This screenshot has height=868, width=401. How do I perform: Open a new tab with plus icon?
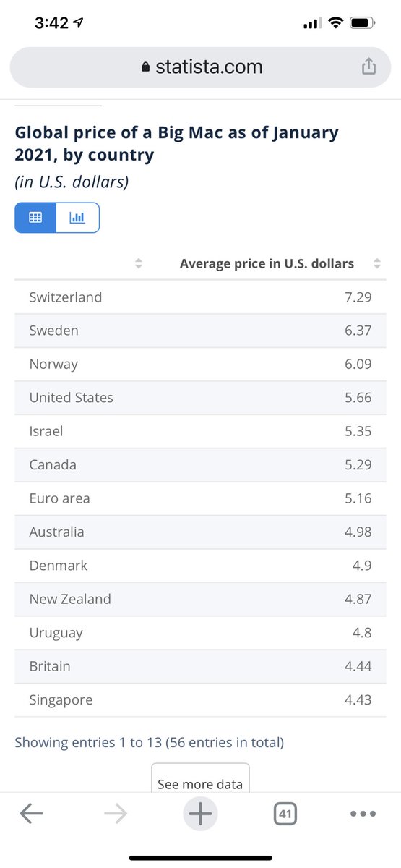[200, 814]
